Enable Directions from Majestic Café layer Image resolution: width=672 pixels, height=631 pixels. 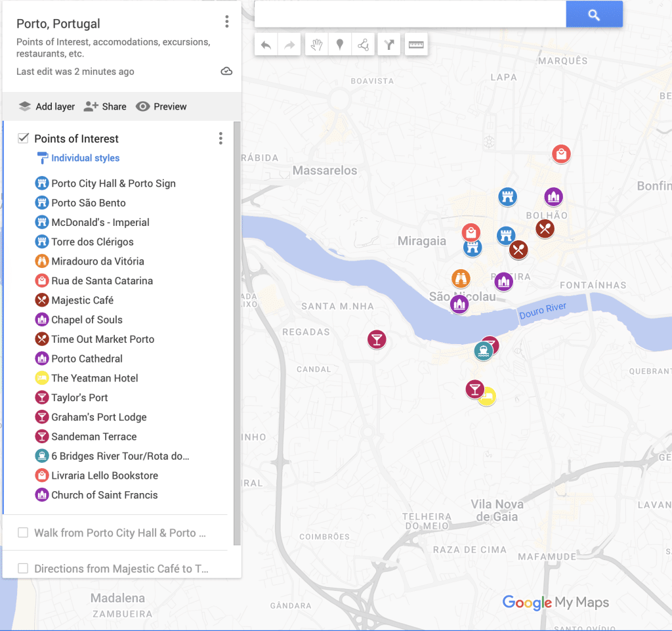pyautogui.click(x=24, y=569)
